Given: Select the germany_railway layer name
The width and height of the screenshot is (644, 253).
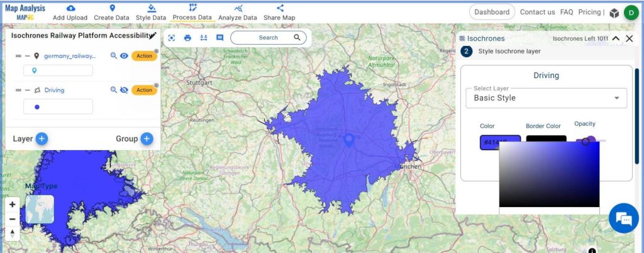Looking at the screenshot, I should (70, 56).
